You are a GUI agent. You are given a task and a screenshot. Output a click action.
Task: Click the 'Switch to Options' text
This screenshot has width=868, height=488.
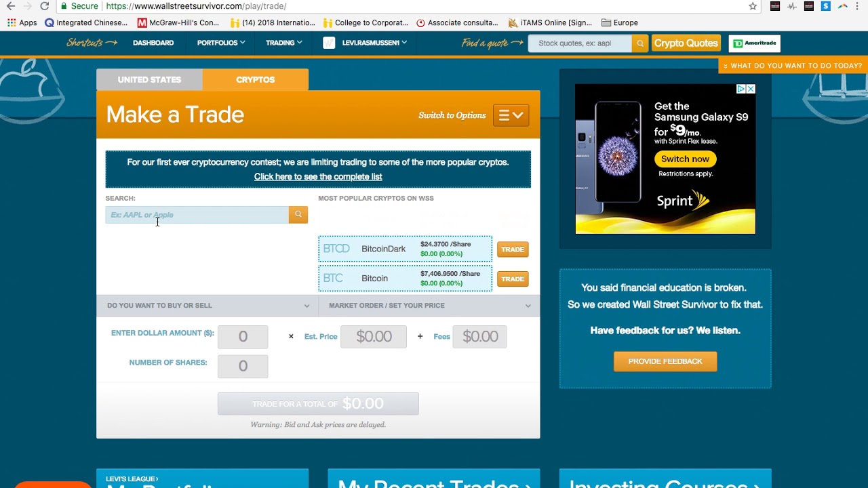(x=452, y=115)
